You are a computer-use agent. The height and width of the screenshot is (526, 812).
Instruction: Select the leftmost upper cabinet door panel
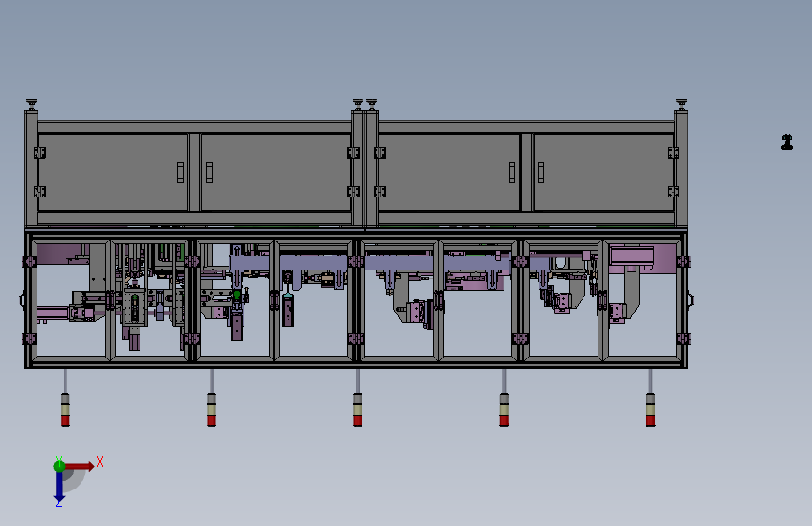pyautogui.click(x=113, y=172)
